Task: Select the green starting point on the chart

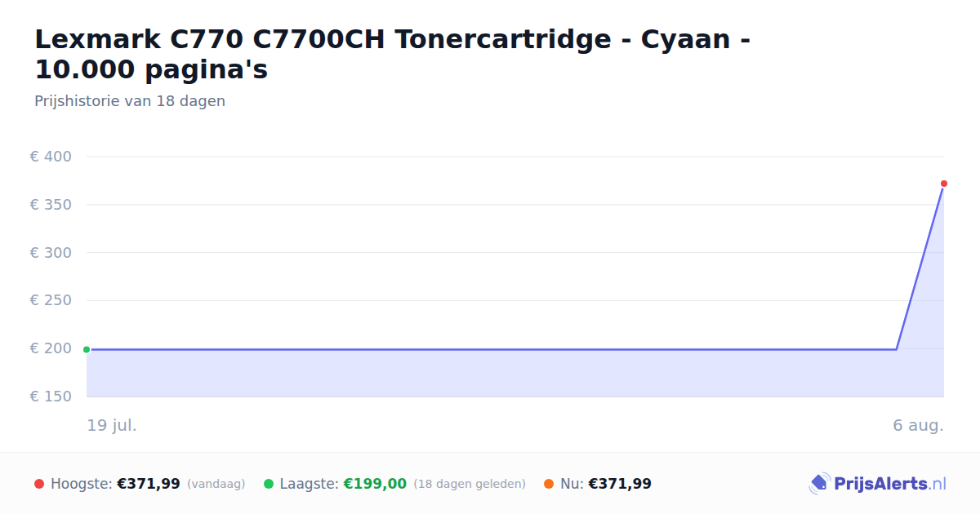Action: pyautogui.click(x=87, y=349)
